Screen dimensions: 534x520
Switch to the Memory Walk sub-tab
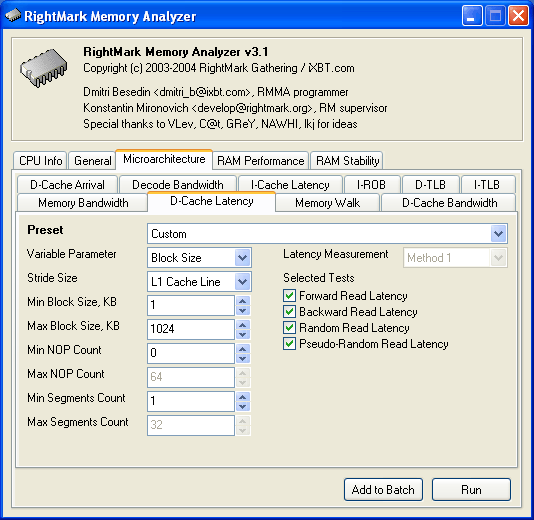coord(327,203)
